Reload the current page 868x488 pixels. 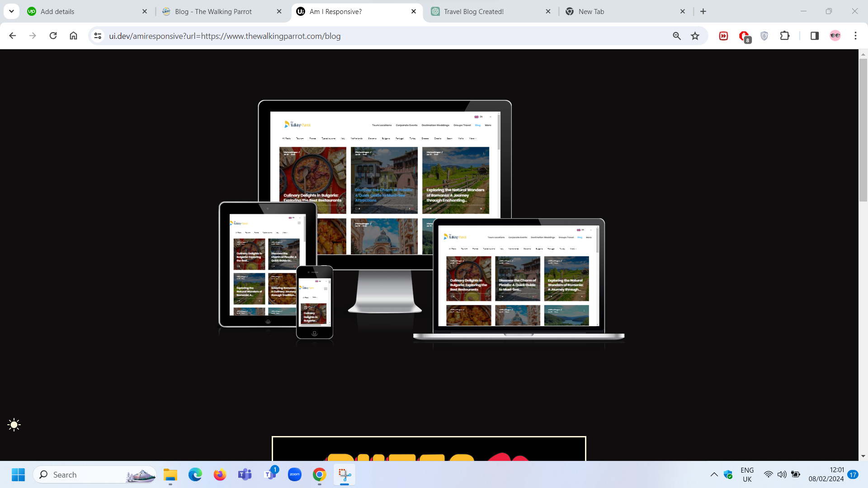pos(53,36)
